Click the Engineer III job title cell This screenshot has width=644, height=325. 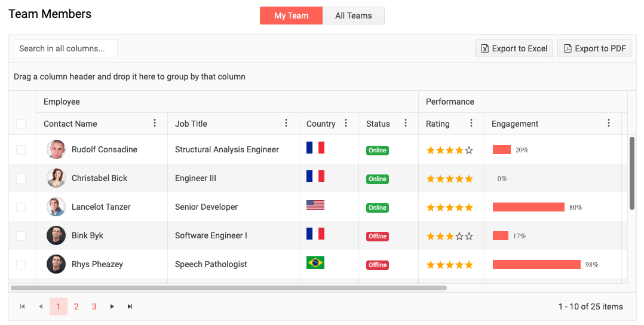(x=233, y=178)
